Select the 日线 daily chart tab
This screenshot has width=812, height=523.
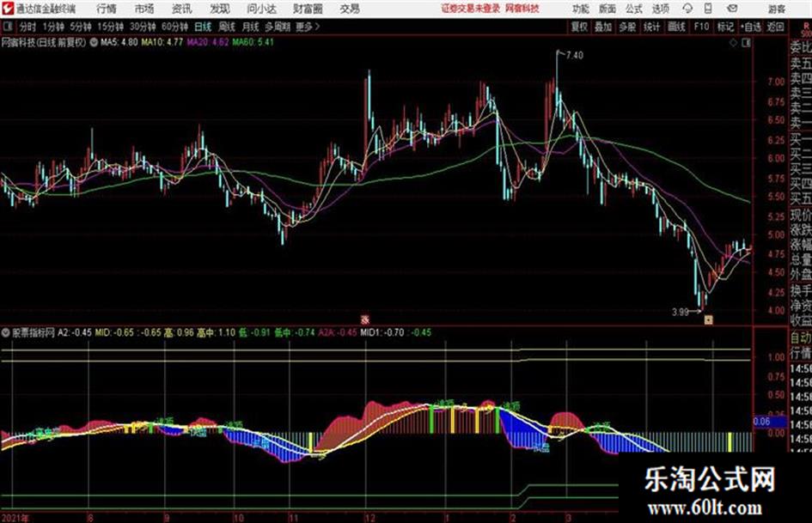[203, 27]
